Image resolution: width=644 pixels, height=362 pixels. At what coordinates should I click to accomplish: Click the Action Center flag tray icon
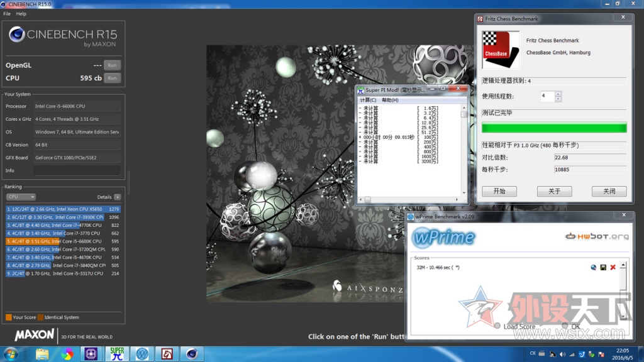pos(601,354)
